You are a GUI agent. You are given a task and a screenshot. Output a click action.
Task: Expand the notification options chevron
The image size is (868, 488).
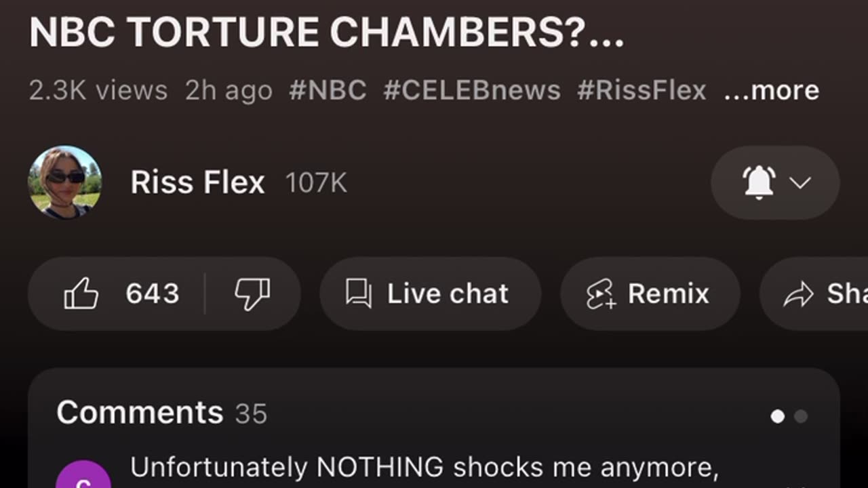click(801, 182)
